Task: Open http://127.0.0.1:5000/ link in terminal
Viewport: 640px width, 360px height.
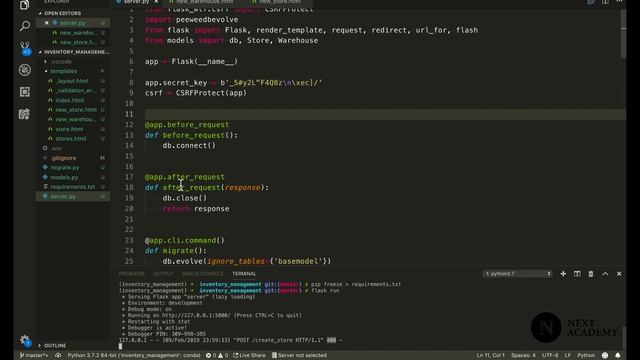Action: point(196,316)
